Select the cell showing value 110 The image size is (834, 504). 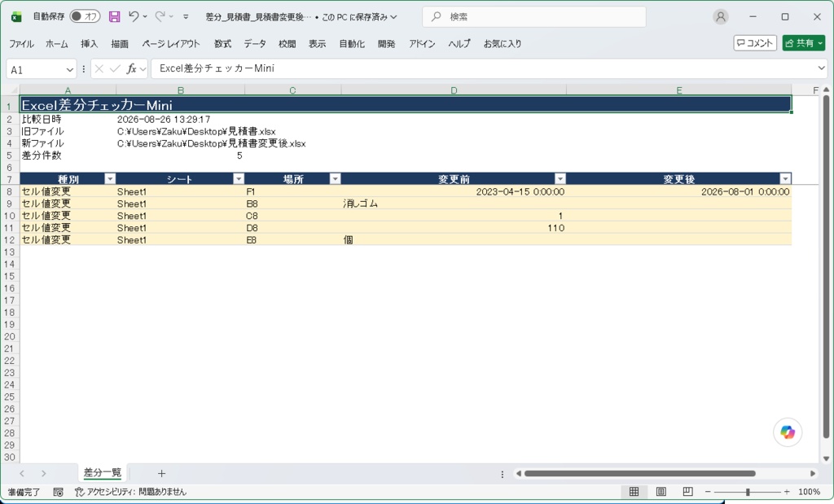454,227
